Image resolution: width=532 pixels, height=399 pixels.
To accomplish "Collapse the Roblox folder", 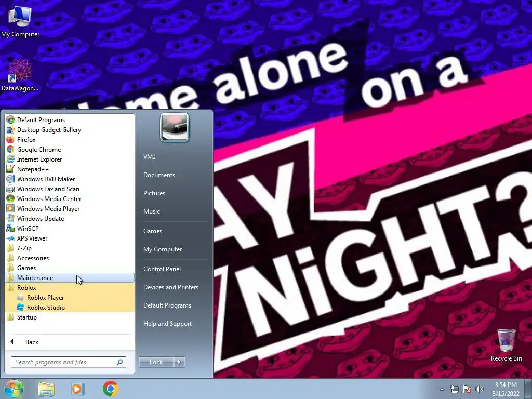I will click(70, 287).
